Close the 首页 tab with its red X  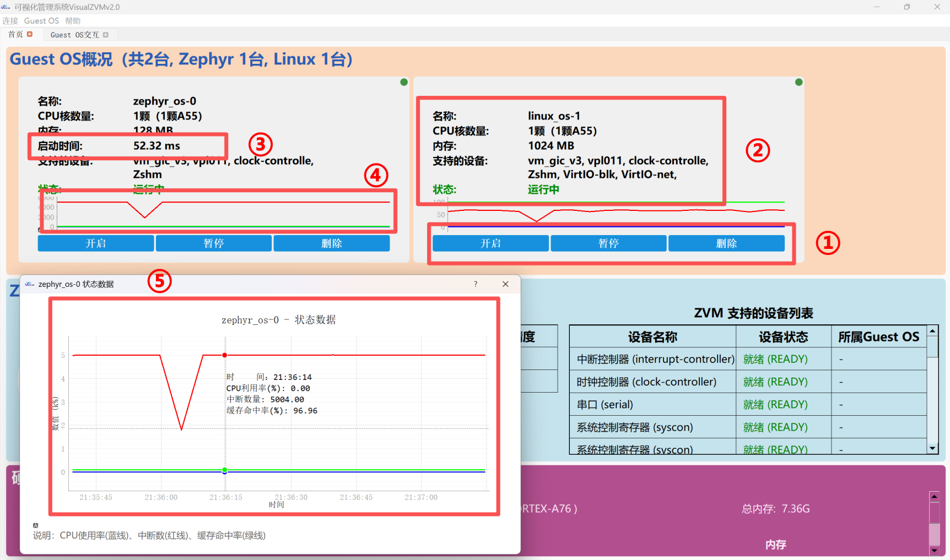(x=30, y=34)
